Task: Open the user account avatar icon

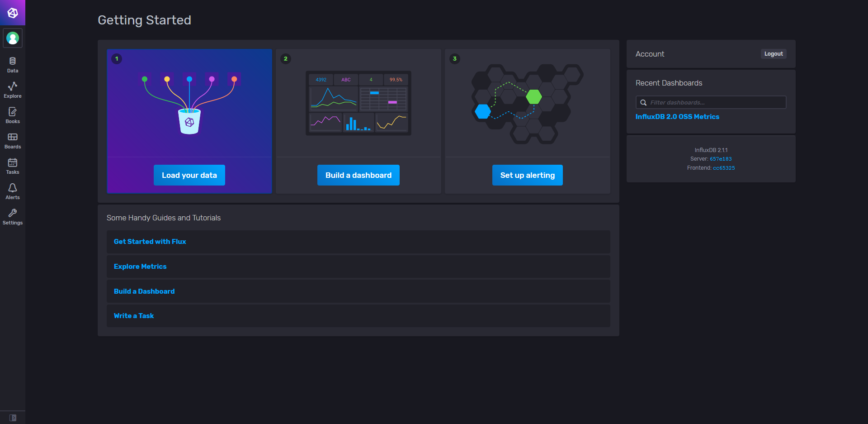Action: (12, 38)
